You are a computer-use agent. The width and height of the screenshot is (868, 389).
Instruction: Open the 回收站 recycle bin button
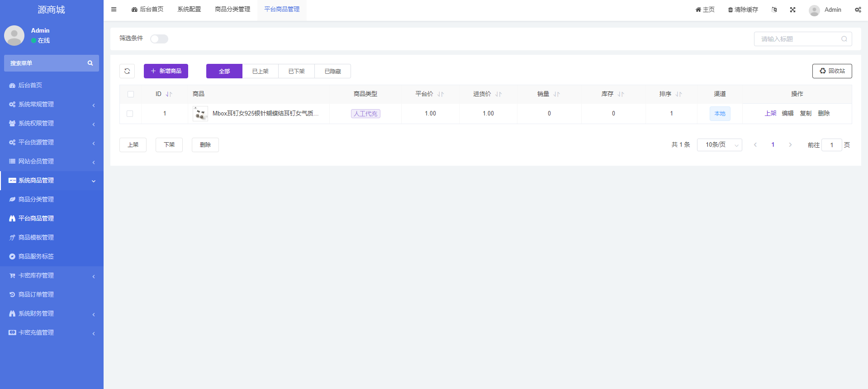point(832,71)
